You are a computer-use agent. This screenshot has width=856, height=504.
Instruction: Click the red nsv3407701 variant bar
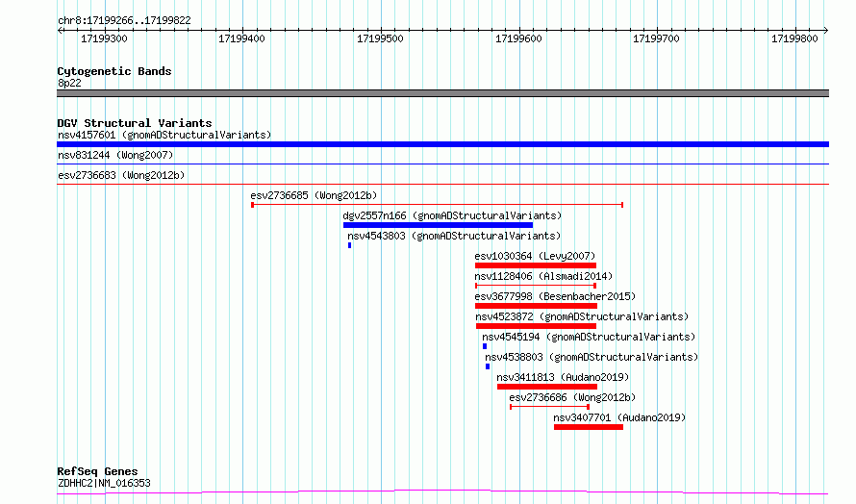click(589, 427)
